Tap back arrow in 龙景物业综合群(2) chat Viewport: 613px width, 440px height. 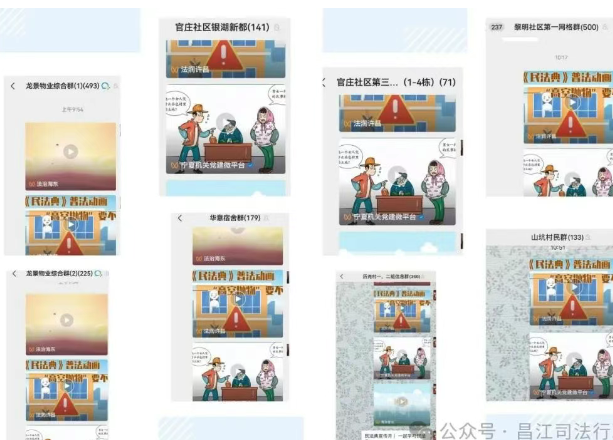[x=13, y=273]
